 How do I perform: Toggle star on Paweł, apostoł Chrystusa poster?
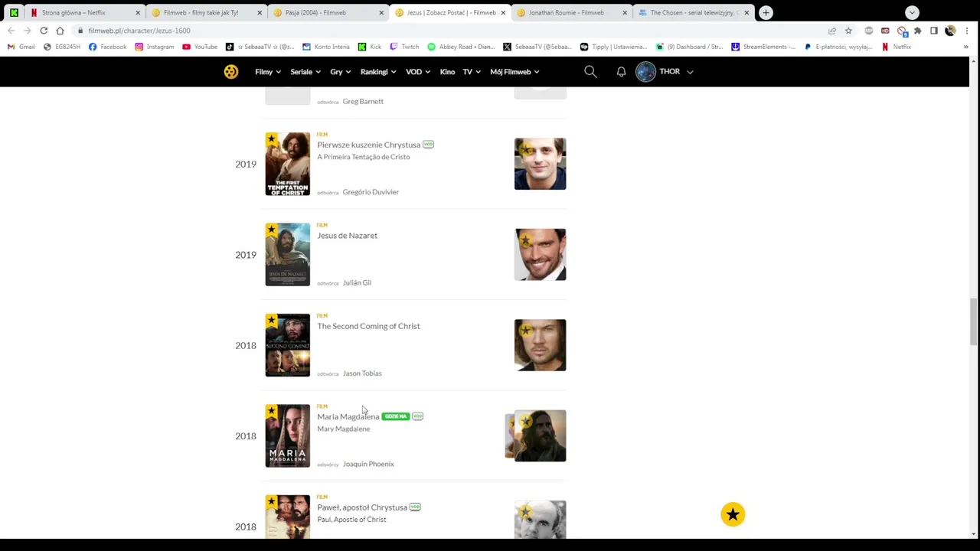(271, 502)
